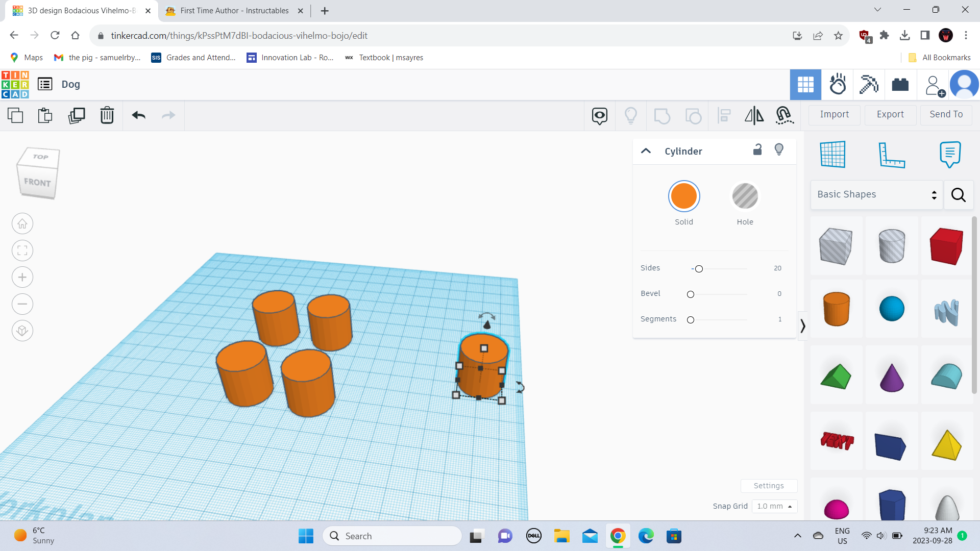The height and width of the screenshot is (551, 980).
Task: Select the Ruler tool icon
Action: tap(891, 154)
